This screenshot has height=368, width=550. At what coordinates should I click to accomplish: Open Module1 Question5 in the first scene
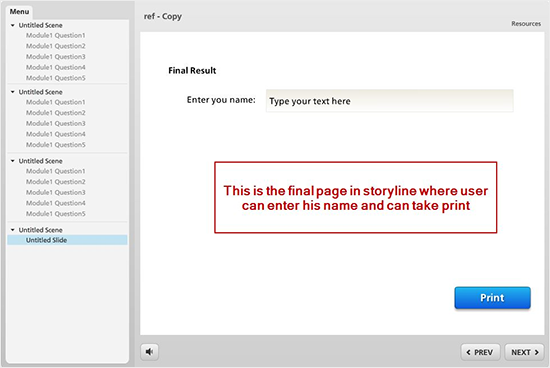pos(55,78)
